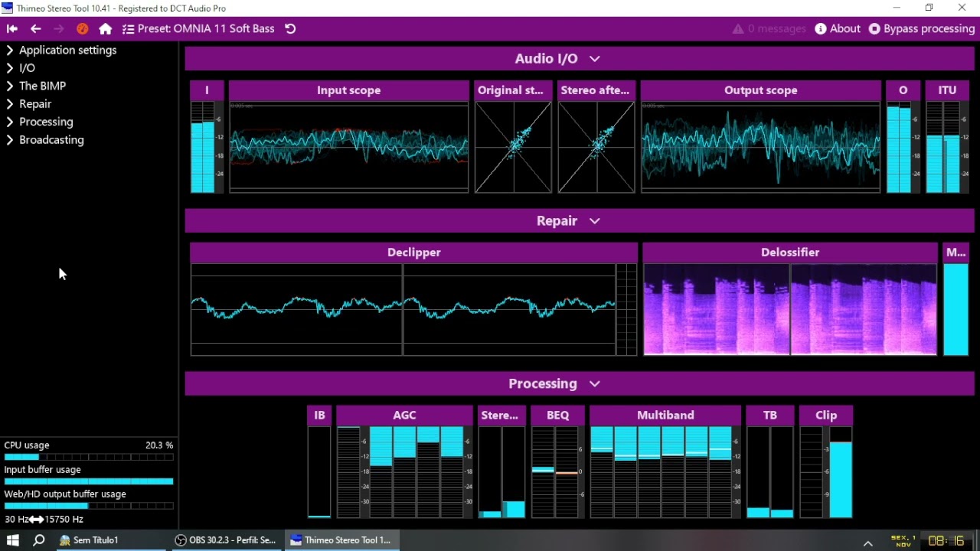Collapse the Processing section header chevron
This screenshot has width=980, height=551.
tap(595, 384)
